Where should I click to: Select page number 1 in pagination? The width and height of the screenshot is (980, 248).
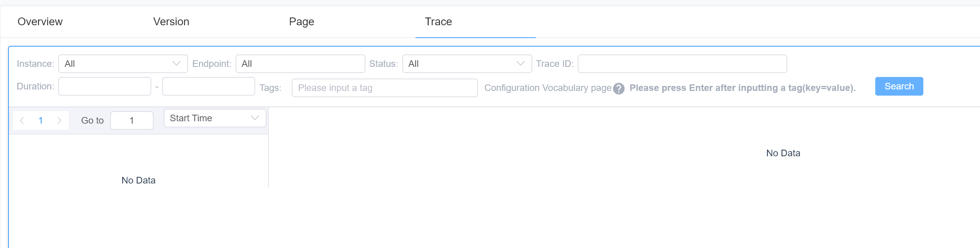[x=41, y=121]
